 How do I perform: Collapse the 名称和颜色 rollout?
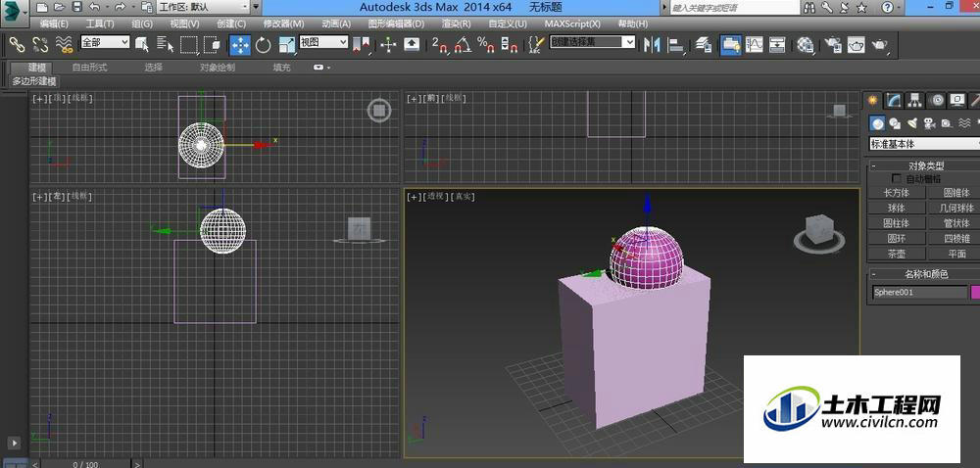(874, 274)
